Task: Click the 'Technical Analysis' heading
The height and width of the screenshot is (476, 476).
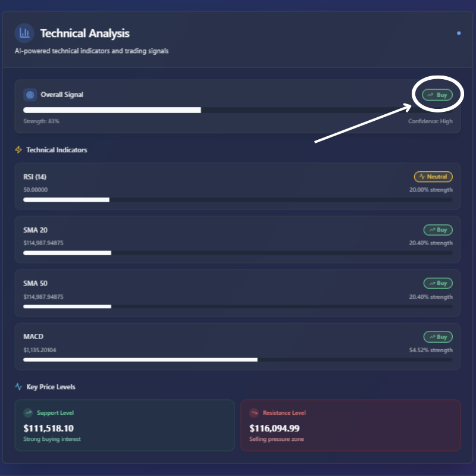Action: pos(85,33)
